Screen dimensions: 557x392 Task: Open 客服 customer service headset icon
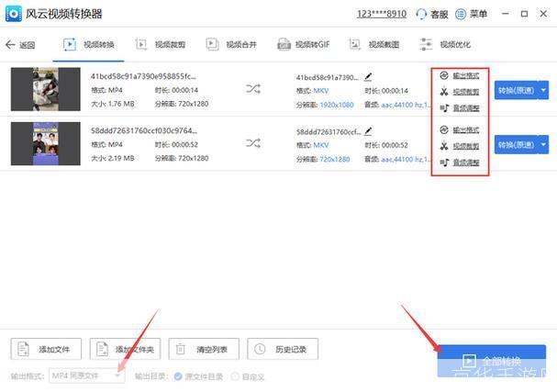click(x=421, y=14)
